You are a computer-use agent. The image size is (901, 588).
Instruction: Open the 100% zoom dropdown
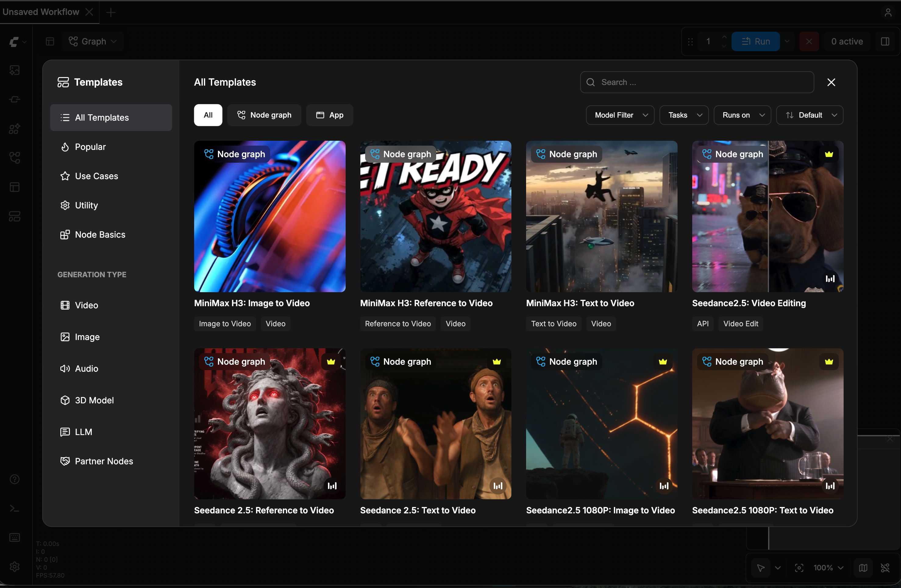[x=828, y=568]
